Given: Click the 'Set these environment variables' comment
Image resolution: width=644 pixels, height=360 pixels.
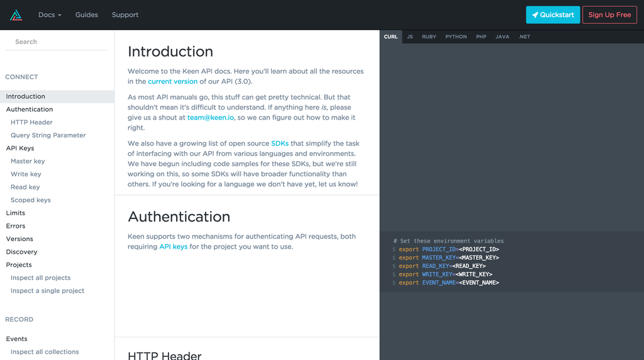Looking at the screenshot, I should coord(448,241).
